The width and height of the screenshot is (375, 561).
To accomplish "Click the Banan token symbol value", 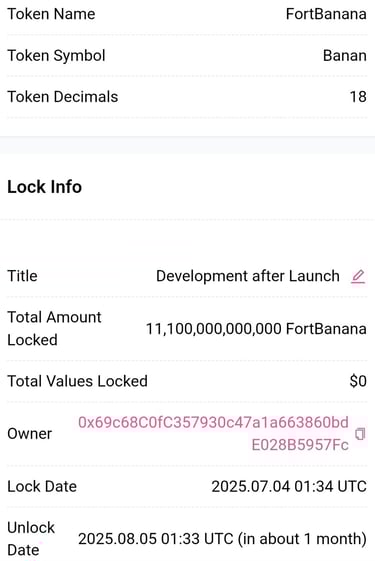I will click(x=345, y=56).
